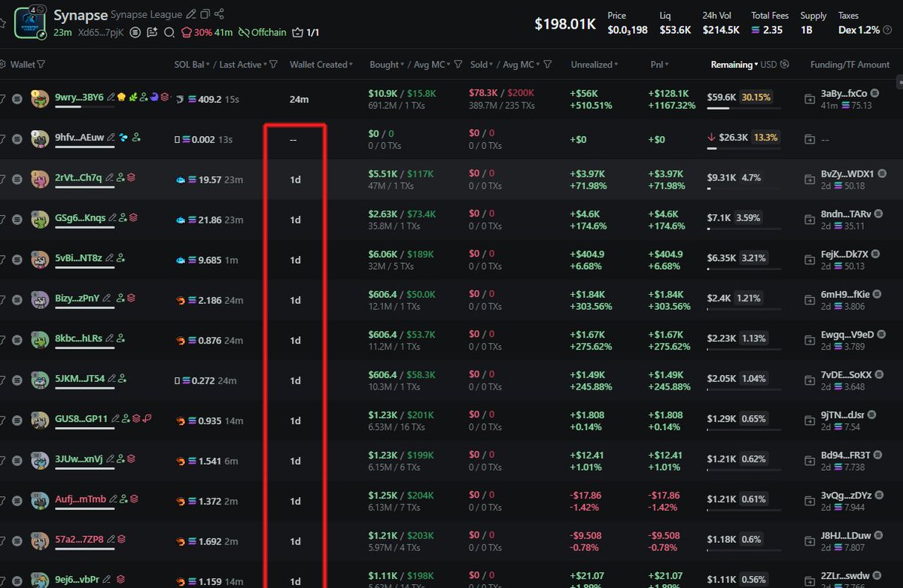This screenshot has height=588, width=903.
Task: Open wallet address 2rVt...Ch7q
Action: 78,177
